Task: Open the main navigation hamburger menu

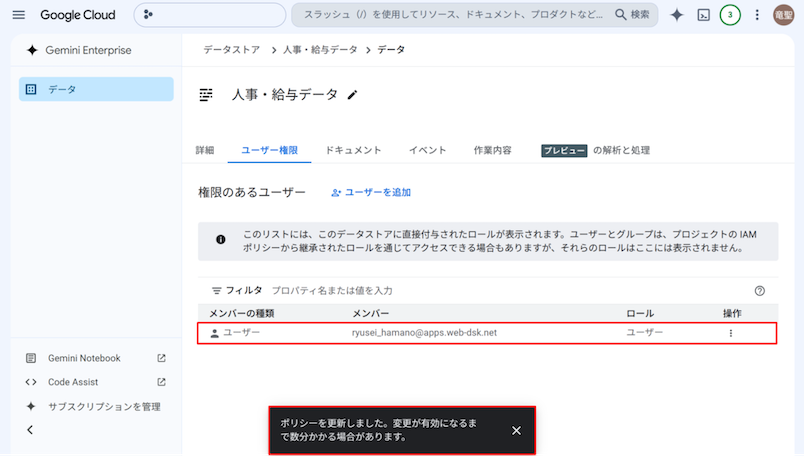Action: (x=18, y=15)
